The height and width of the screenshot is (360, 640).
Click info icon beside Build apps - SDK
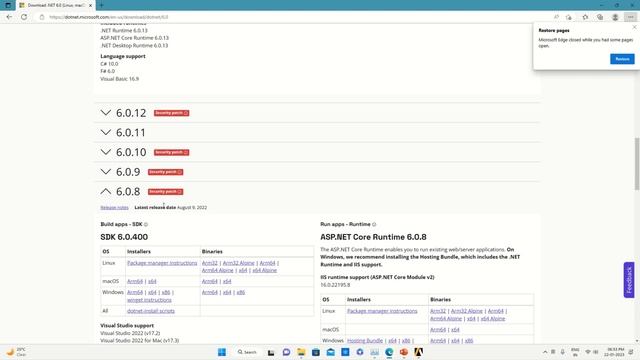146,224
